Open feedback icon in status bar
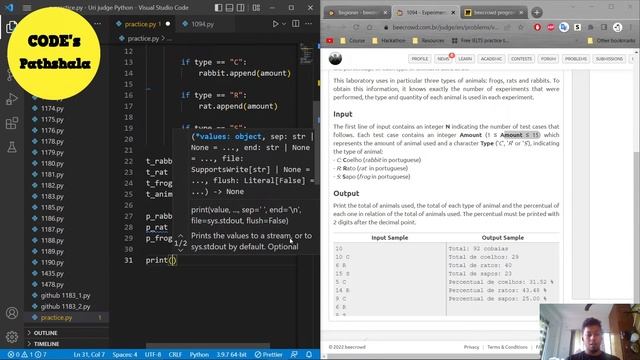The height and width of the screenshot is (360, 640). point(294,355)
